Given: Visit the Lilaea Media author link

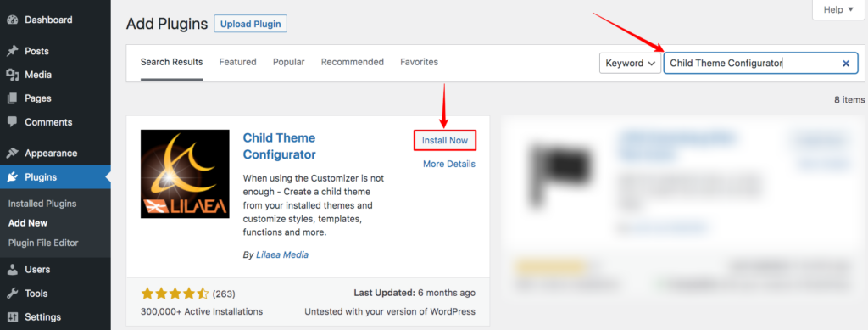Looking at the screenshot, I should pyautogui.click(x=282, y=254).
